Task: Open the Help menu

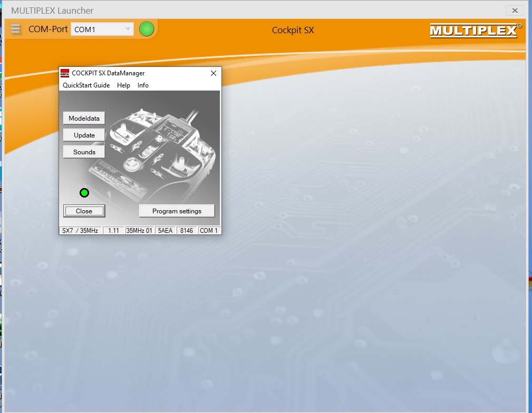Action: point(123,85)
